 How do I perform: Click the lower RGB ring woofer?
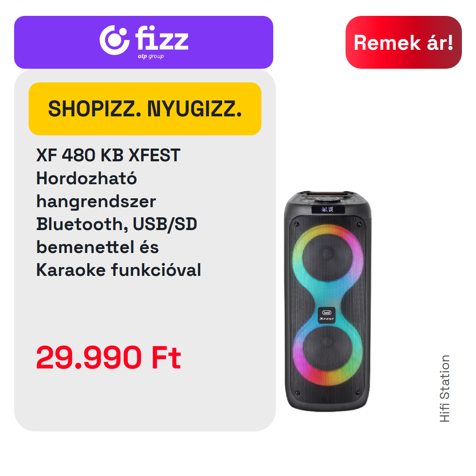(327, 352)
